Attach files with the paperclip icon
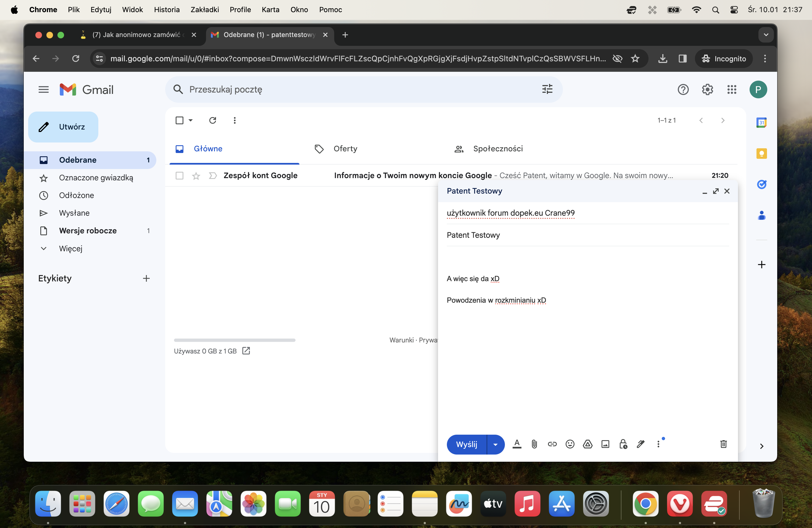Viewport: 812px width, 528px height. [534, 444]
